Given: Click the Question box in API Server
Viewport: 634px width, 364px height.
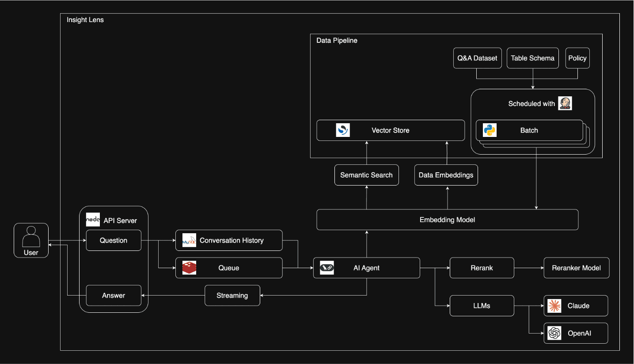Looking at the screenshot, I should (114, 240).
